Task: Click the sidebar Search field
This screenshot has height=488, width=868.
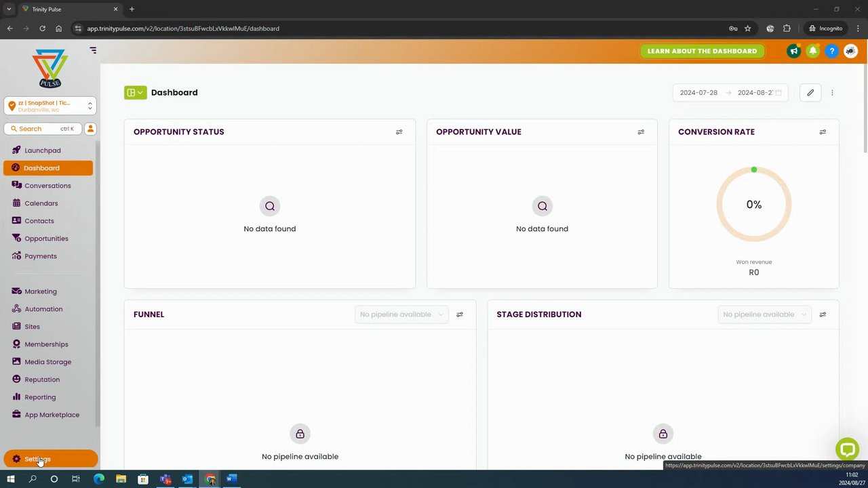Action: tap(43, 129)
